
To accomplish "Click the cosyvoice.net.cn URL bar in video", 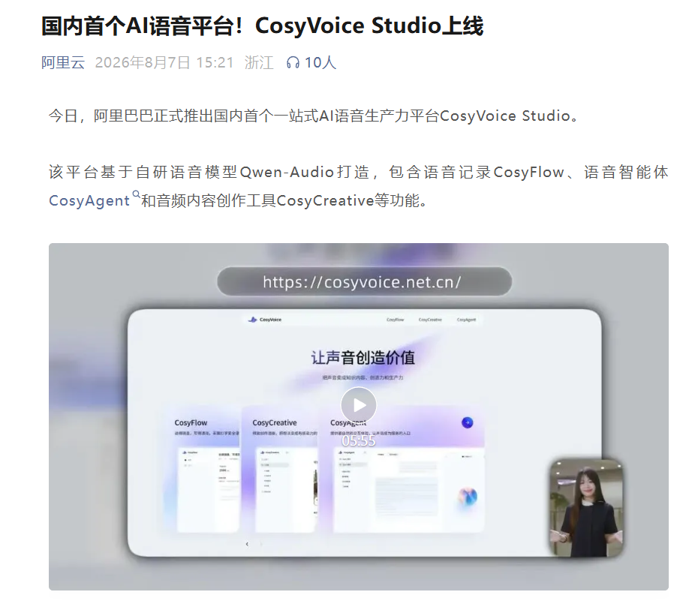I will tap(364, 282).
